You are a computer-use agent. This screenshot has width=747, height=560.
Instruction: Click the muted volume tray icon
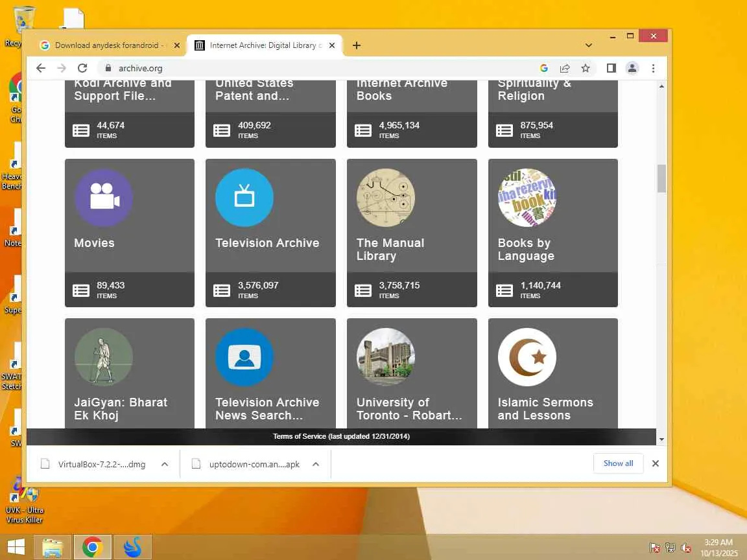686,548
